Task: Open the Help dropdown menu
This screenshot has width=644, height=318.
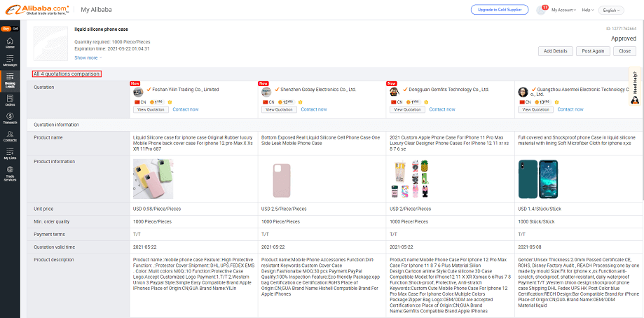Action: pos(588,10)
